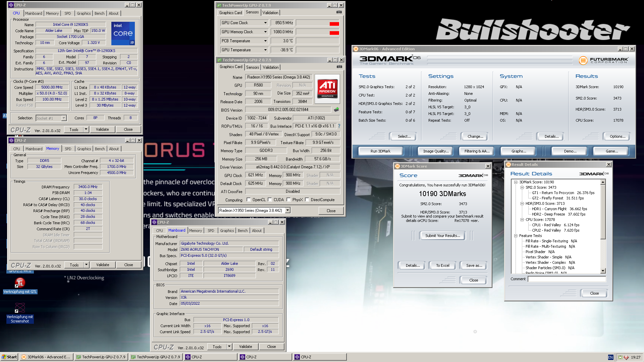Click the Image Quality... button

pyautogui.click(x=436, y=151)
